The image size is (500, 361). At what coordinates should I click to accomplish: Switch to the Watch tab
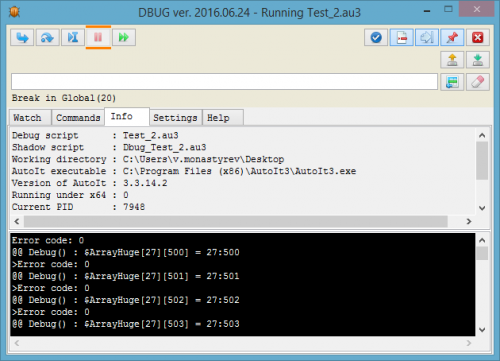[29, 118]
